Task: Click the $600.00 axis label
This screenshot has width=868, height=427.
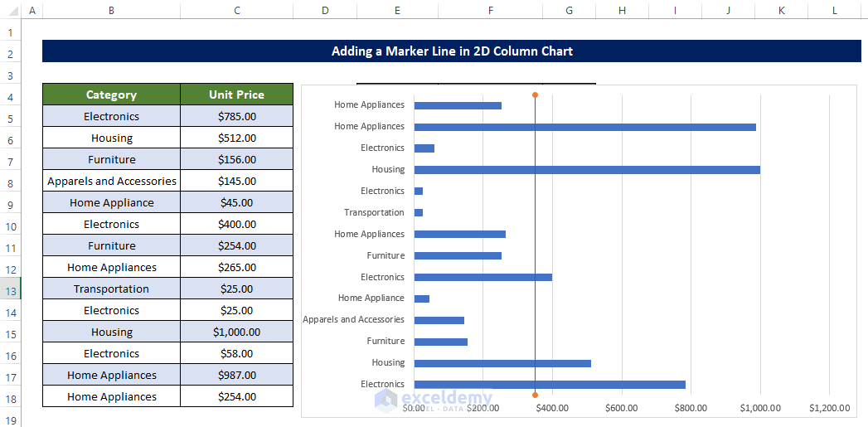Action: tap(622, 407)
